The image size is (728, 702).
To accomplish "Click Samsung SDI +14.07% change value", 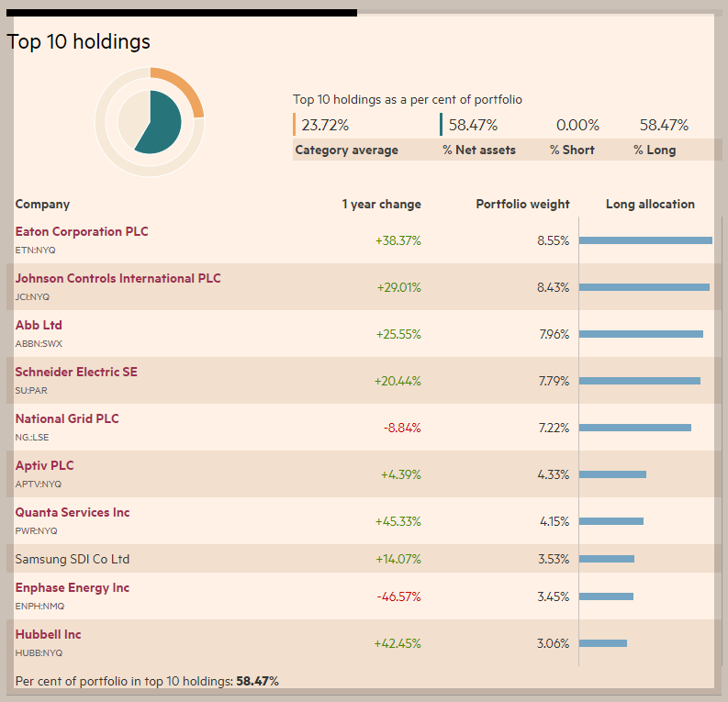I will pyautogui.click(x=398, y=559).
